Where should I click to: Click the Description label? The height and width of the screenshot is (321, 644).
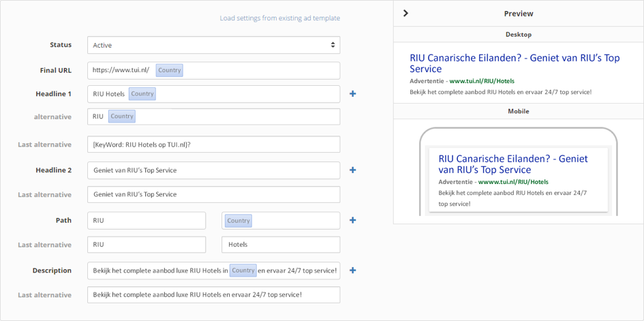52,271
